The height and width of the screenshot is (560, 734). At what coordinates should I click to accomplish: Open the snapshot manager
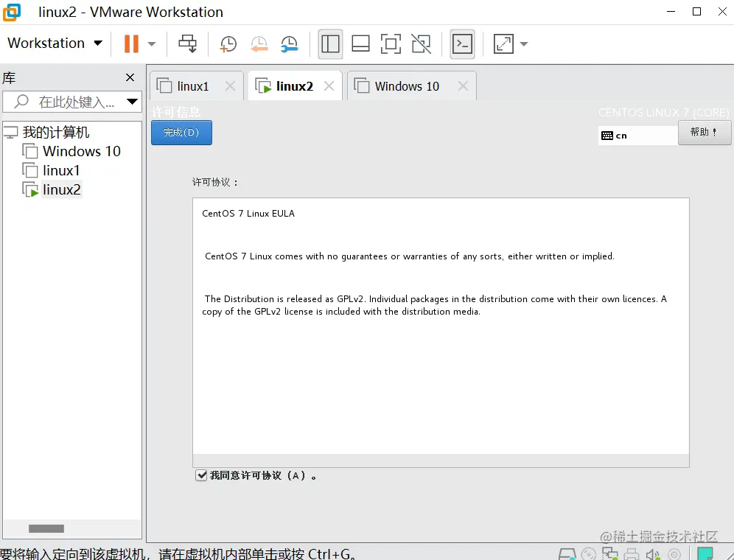(290, 44)
